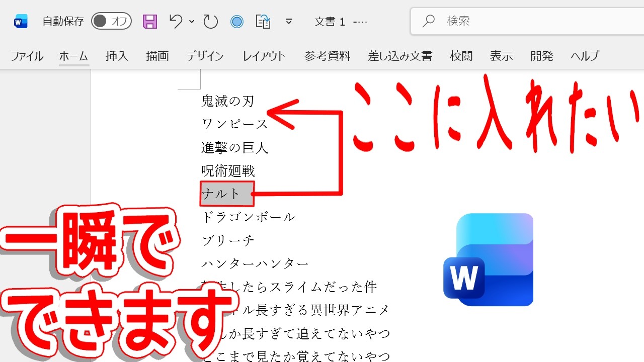Open the 表示 tab
The width and height of the screenshot is (644, 362).
(502, 56)
